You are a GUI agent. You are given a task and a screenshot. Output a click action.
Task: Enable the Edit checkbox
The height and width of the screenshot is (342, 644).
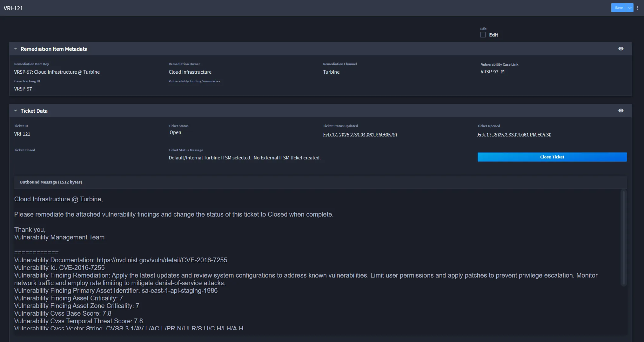(483, 35)
